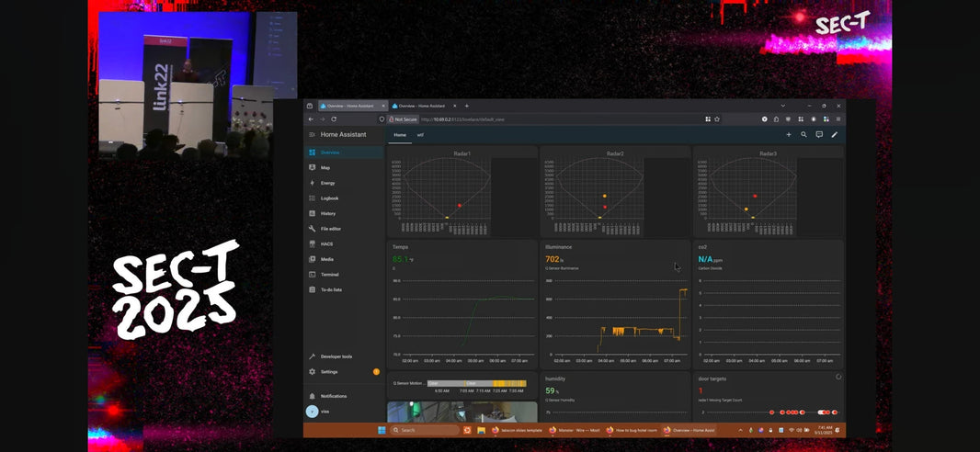Viewport: 980px width, 452px height.
Task: Open Settings in the sidebar
Action: 328,372
